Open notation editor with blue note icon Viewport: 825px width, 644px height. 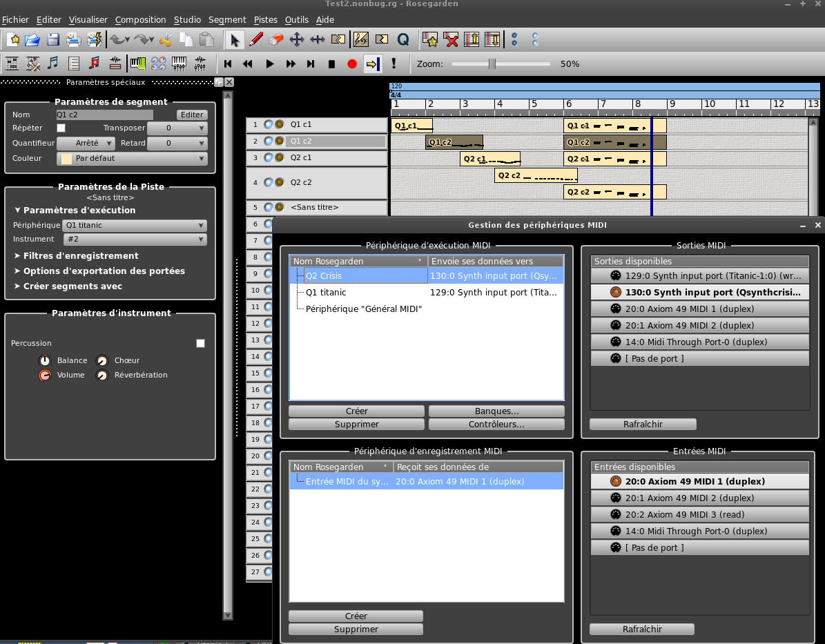click(x=53, y=64)
